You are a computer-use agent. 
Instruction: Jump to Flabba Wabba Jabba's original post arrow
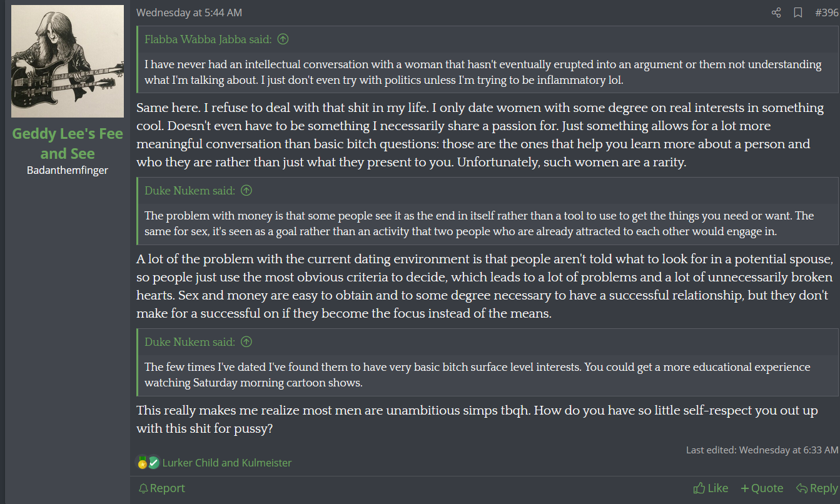pyautogui.click(x=283, y=39)
